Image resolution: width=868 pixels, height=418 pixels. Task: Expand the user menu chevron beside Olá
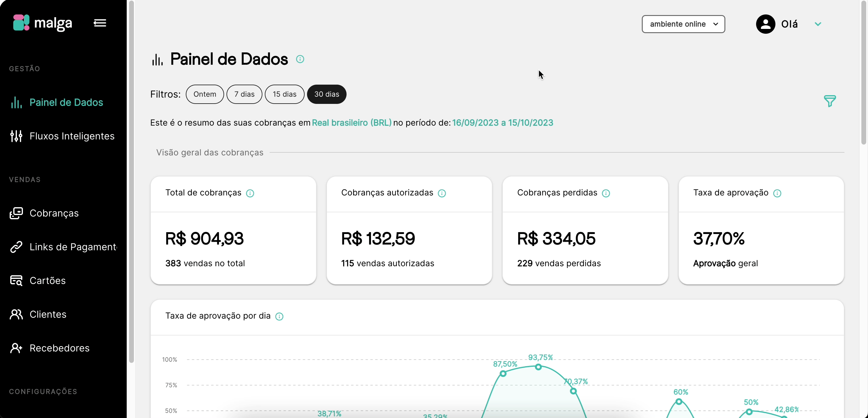[x=818, y=24]
